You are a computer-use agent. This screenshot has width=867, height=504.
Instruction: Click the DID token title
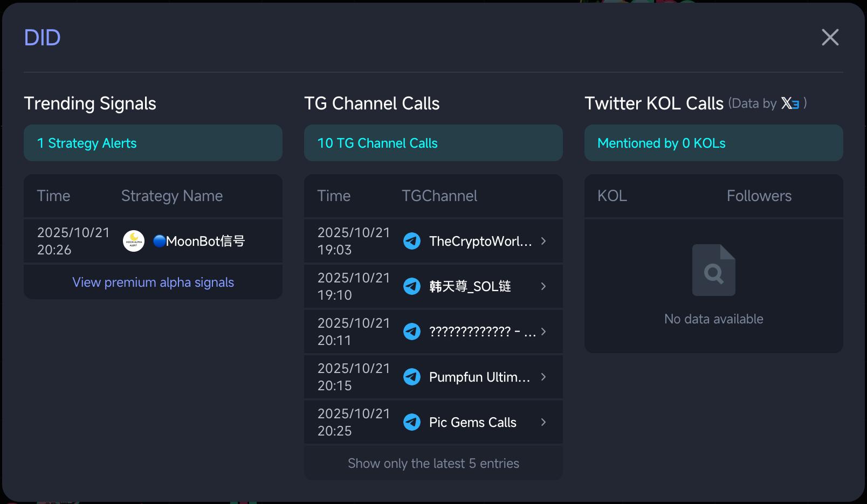pos(42,38)
